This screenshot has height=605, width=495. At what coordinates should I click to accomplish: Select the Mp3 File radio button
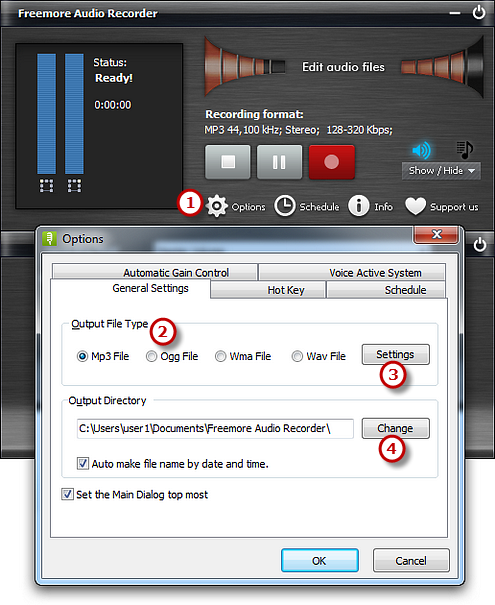coord(82,356)
